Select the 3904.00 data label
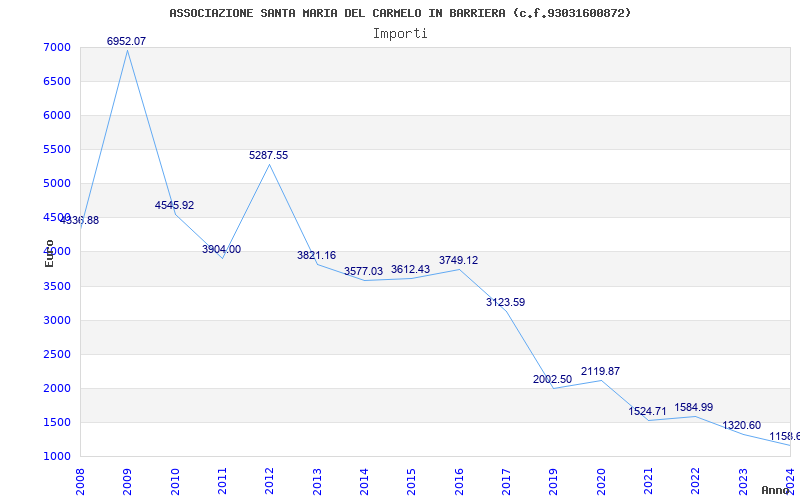The height and width of the screenshot is (500, 800). (221, 249)
